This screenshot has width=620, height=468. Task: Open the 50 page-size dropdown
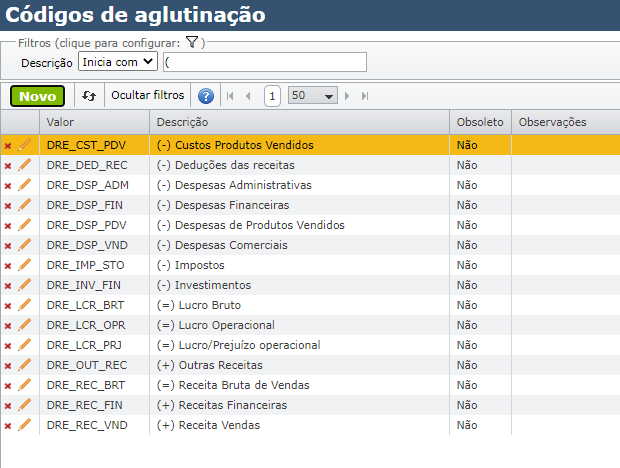(x=313, y=95)
